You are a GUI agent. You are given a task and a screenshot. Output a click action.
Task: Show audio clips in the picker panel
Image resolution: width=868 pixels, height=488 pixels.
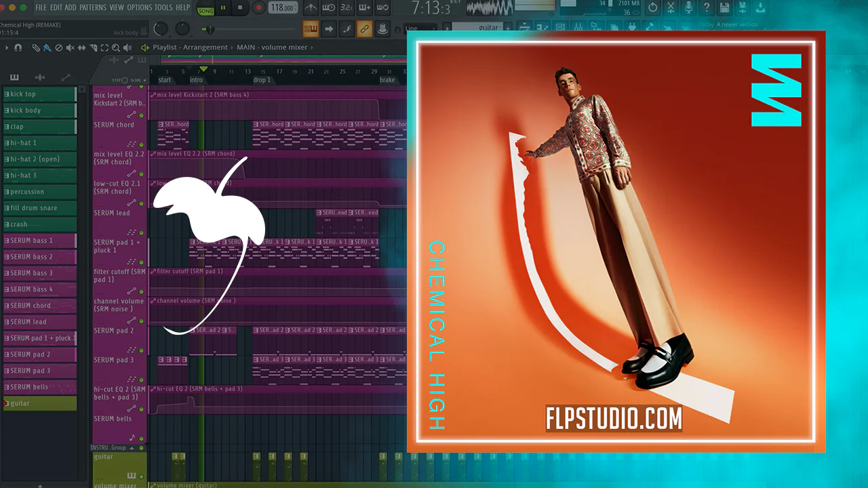coord(40,77)
